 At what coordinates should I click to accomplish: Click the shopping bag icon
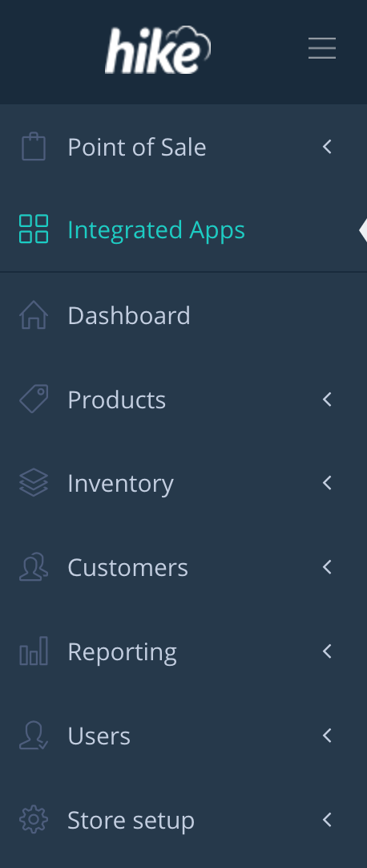tap(34, 147)
